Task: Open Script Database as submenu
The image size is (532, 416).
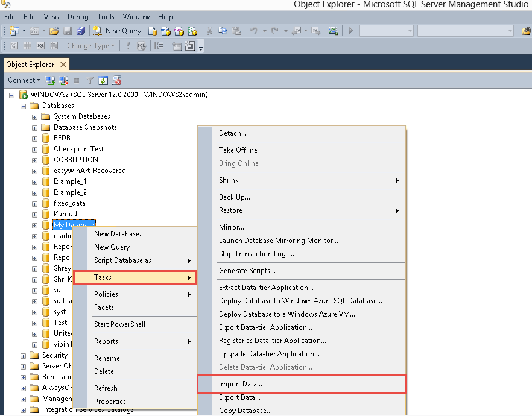Action: point(135,260)
